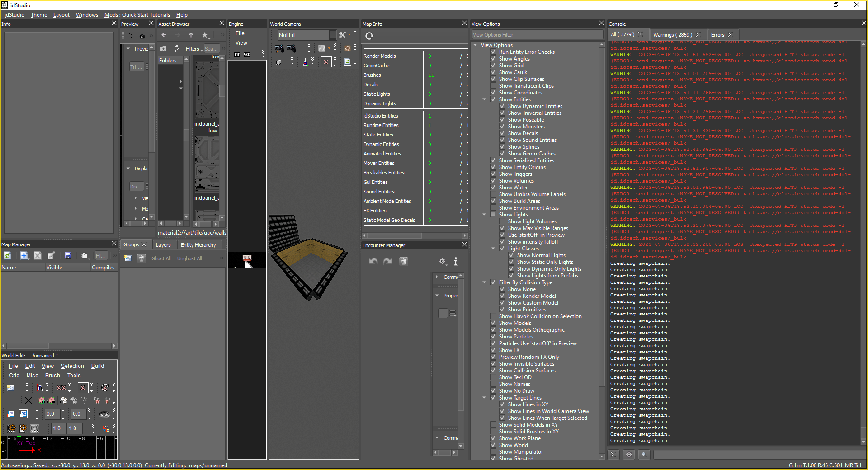
Task: Enable Show Translucent Clips option
Action: 494,86
